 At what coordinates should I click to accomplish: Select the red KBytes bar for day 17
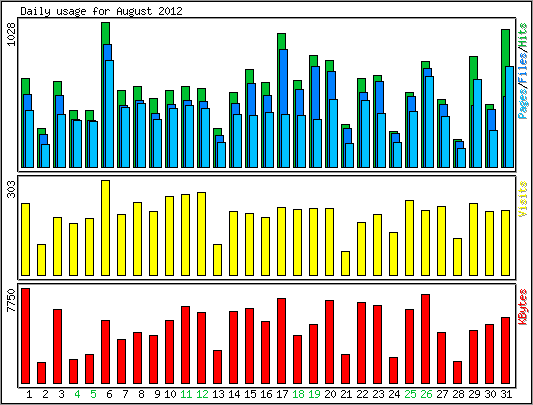click(x=281, y=341)
